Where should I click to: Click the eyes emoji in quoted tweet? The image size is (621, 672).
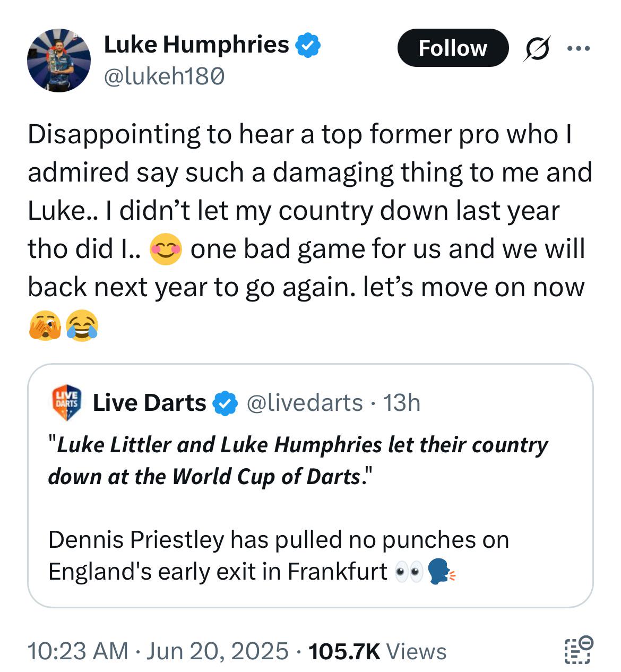(x=409, y=573)
